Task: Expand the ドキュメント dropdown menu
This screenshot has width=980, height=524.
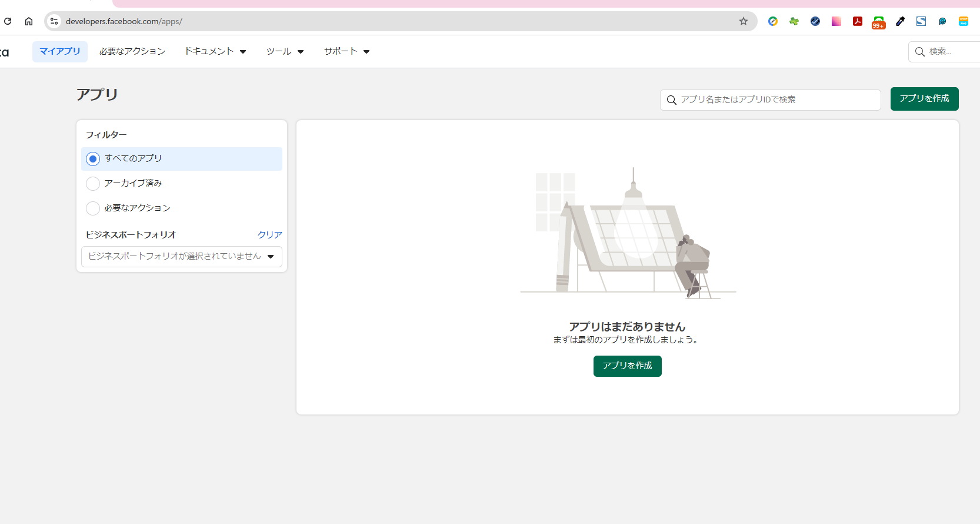Action: coord(215,51)
